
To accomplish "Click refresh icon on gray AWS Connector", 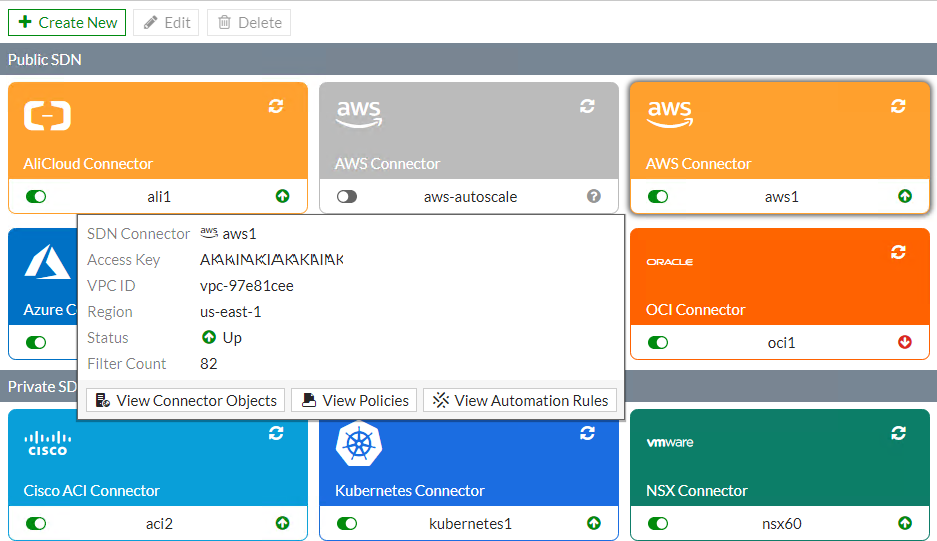I will (x=587, y=106).
